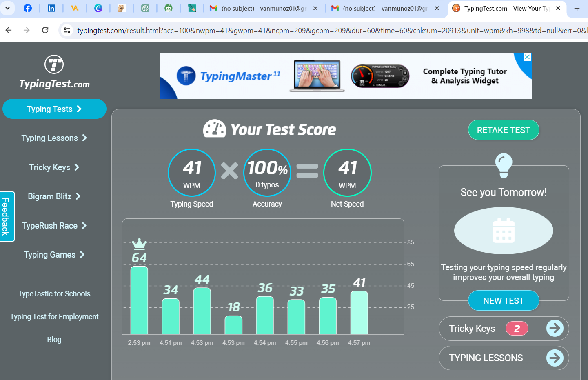Open Typing Test for Employment link
The image size is (588, 380).
tap(54, 317)
